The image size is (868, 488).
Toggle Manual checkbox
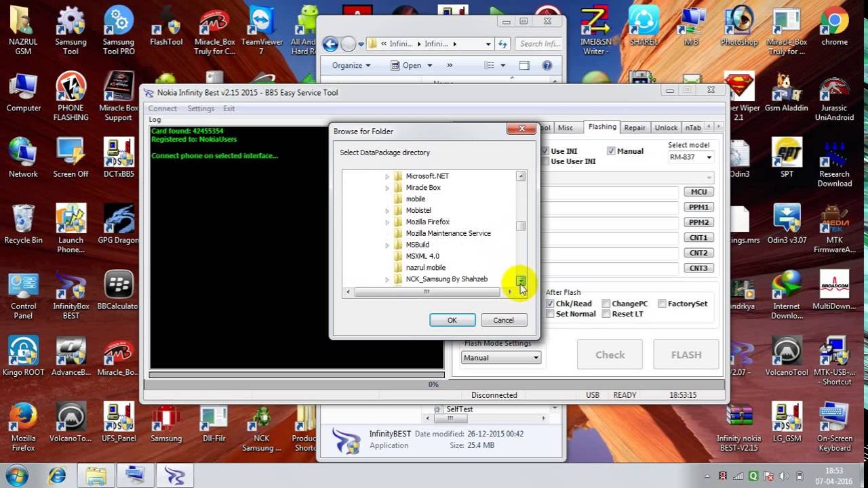(x=611, y=151)
